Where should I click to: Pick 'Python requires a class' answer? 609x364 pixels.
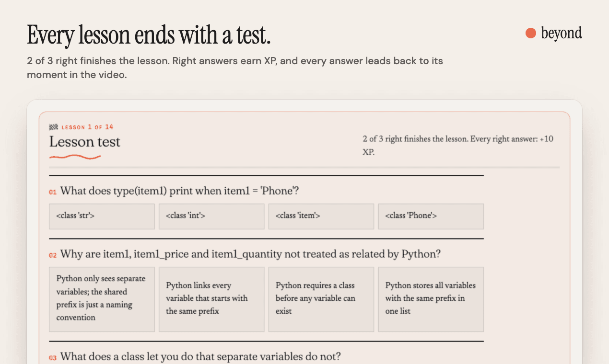(x=321, y=299)
